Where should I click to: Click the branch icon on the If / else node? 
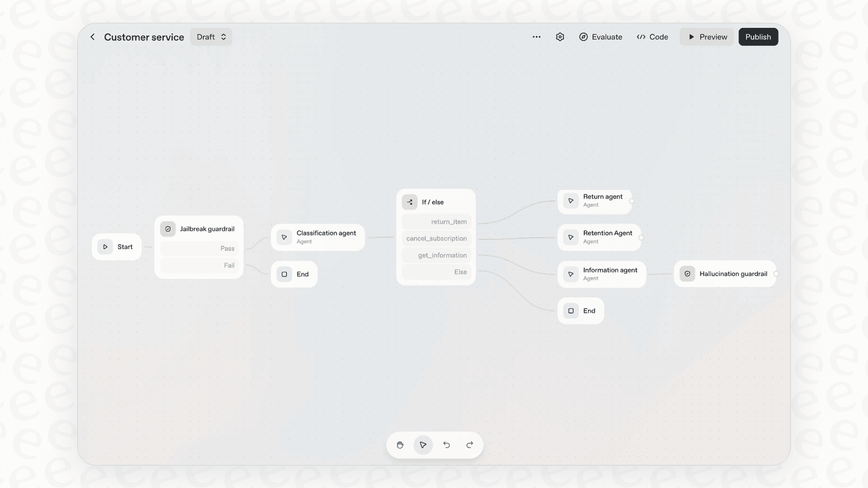(409, 202)
